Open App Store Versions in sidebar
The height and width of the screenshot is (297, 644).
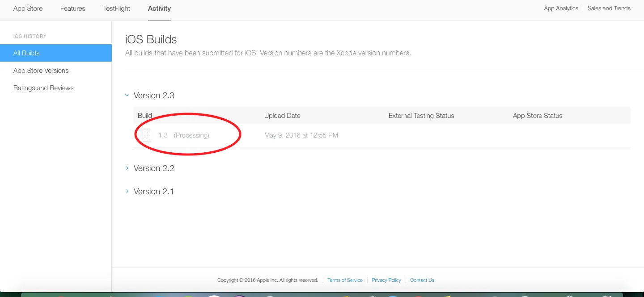(x=41, y=71)
